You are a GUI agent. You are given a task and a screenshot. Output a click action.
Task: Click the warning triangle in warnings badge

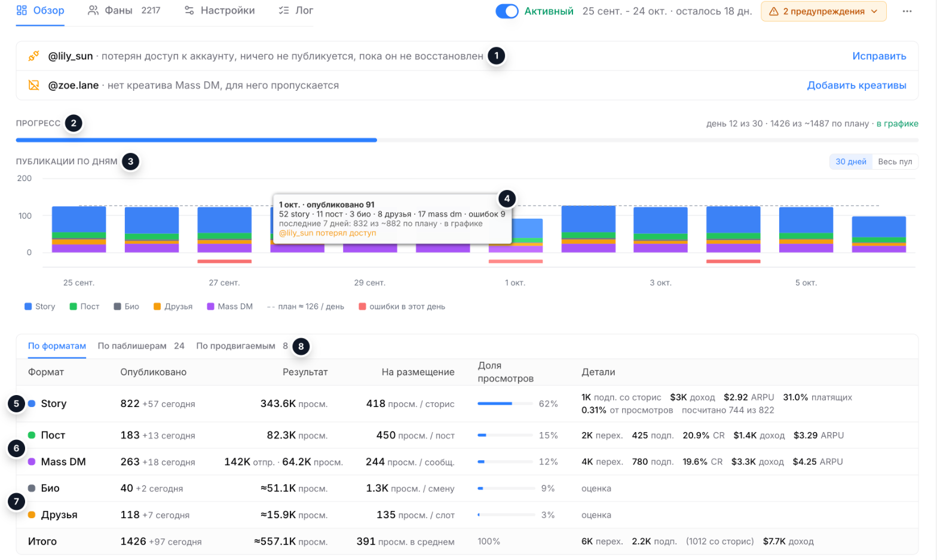[x=774, y=11]
